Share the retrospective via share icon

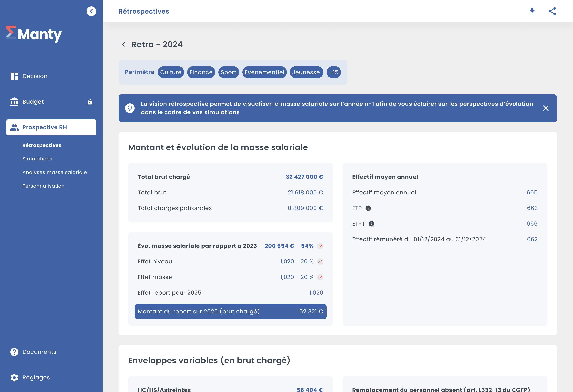552,11
